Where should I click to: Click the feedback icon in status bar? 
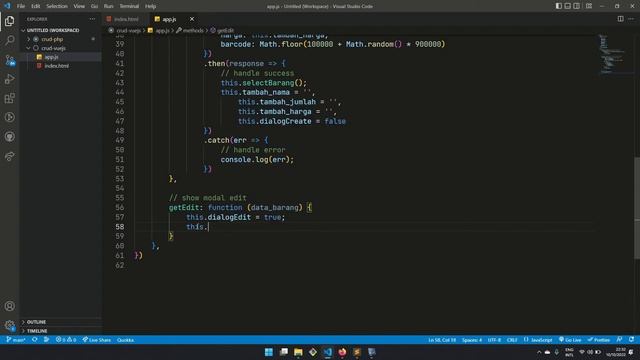(620, 340)
